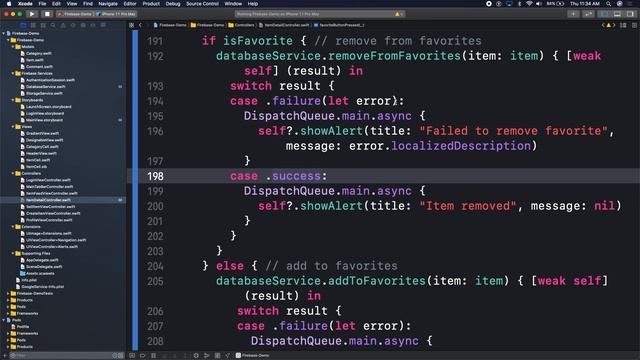
Task: Click the Run (play) button
Action: click(x=32, y=14)
